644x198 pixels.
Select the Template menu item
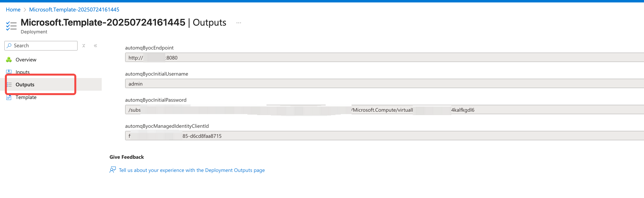click(26, 97)
